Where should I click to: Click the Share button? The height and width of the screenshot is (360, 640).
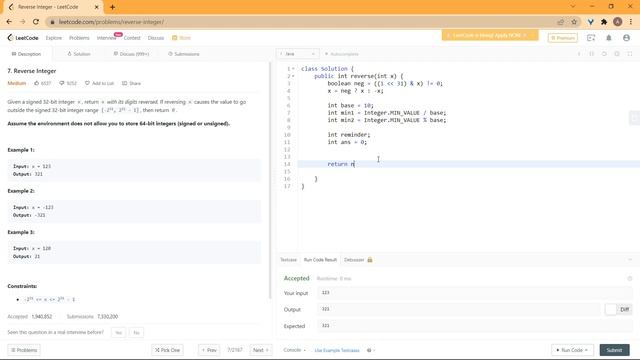pyautogui.click(x=131, y=83)
